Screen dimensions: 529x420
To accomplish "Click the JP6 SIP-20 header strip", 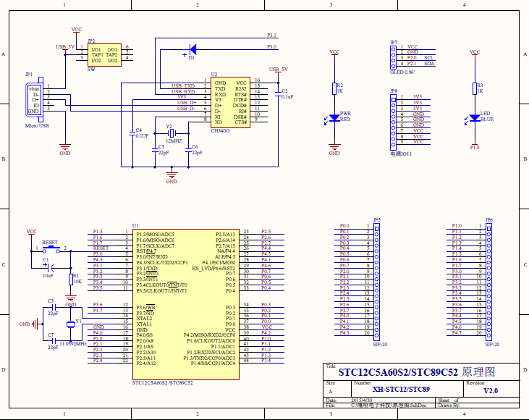I will [x=488, y=282].
